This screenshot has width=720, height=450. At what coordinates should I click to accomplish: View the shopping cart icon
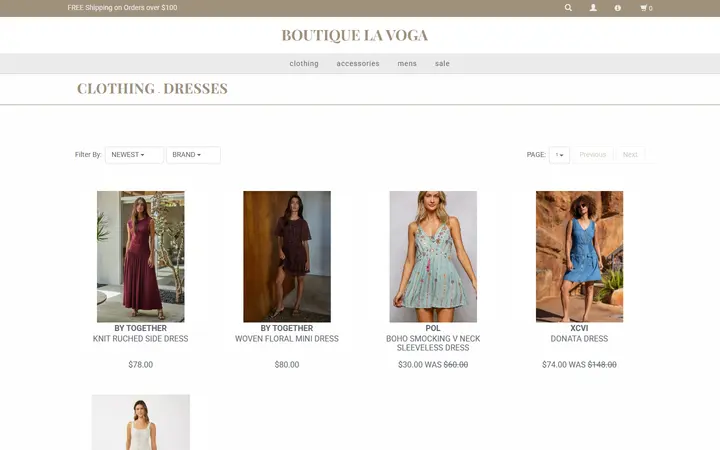coord(646,8)
